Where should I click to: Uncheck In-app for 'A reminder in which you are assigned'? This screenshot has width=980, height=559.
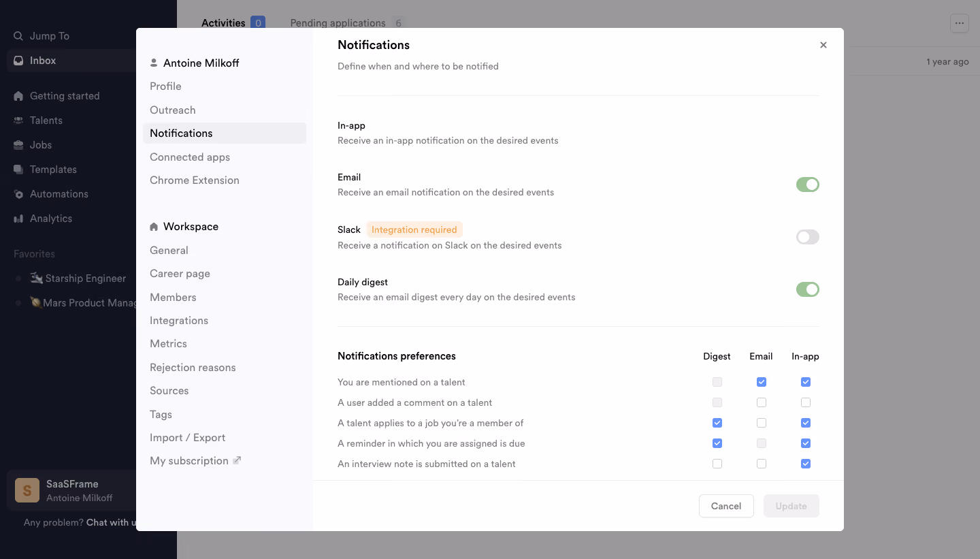coord(806,443)
